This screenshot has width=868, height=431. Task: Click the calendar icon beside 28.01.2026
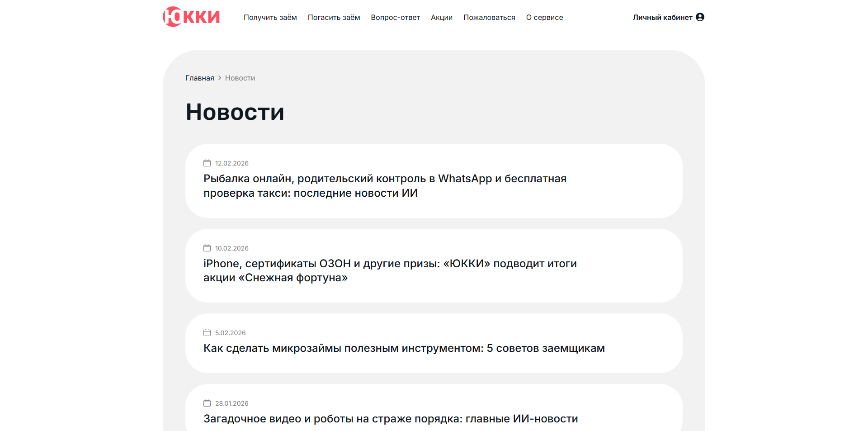click(x=207, y=403)
